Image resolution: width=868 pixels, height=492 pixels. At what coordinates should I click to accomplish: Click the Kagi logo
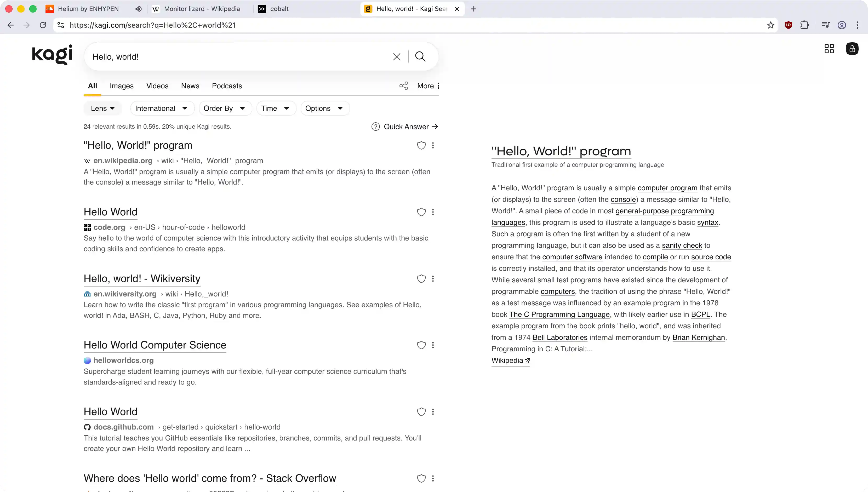click(x=51, y=54)
